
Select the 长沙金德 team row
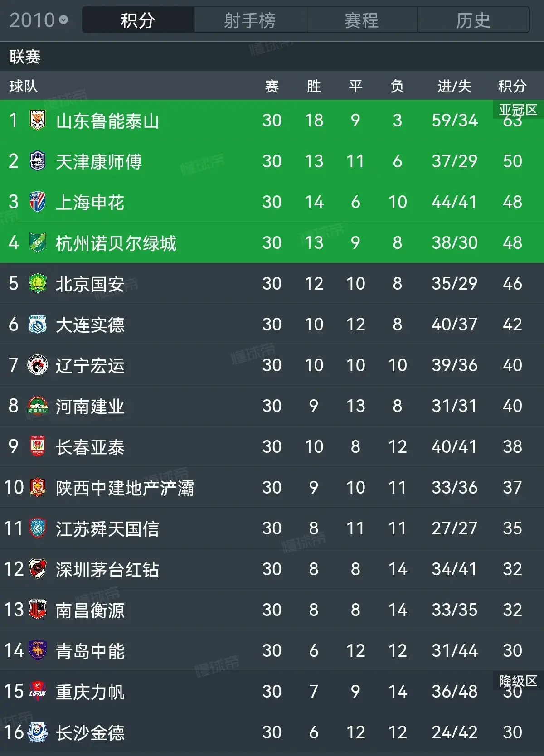[x=272, y=732]
